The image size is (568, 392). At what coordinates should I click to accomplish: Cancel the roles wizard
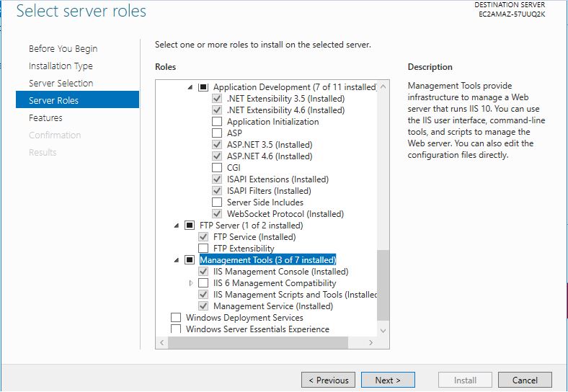click(525, 380)
